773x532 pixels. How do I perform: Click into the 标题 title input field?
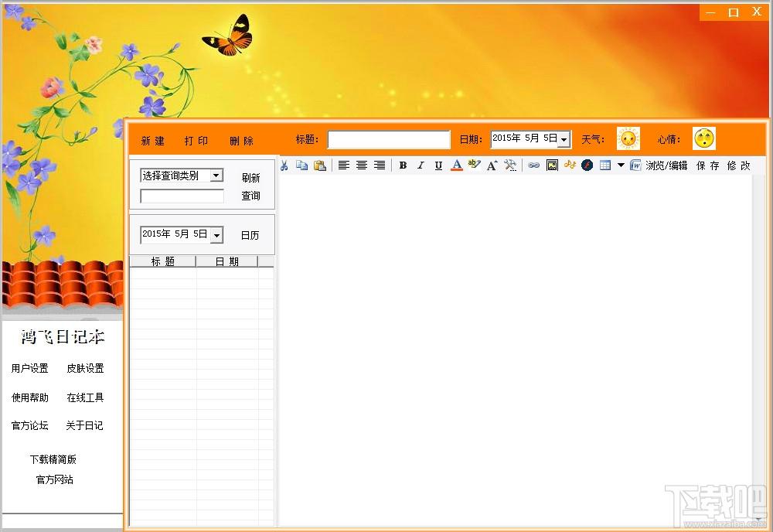(389, 139)
